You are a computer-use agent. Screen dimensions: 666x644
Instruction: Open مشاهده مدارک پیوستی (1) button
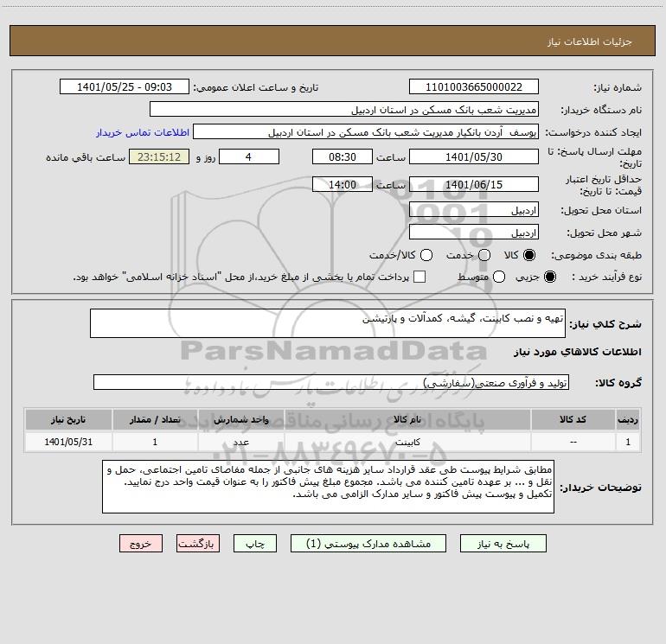368,544
